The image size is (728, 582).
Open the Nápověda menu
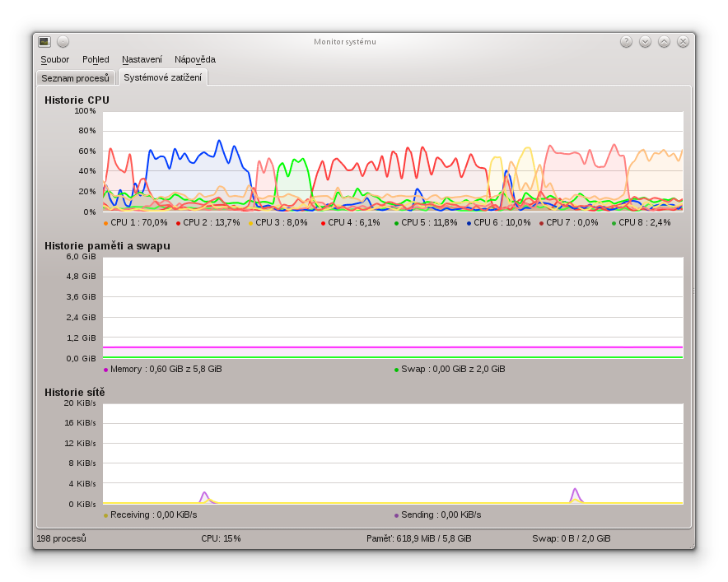[195, 59]
